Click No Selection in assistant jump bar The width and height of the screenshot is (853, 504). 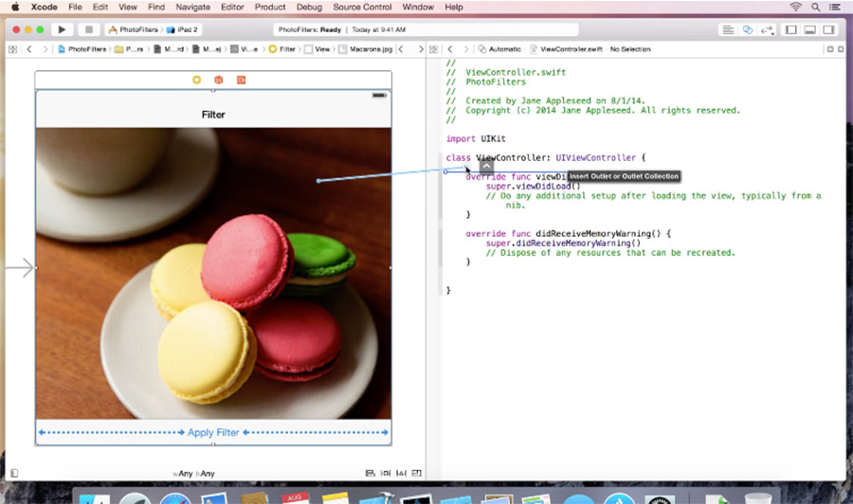[x=630, y=49]
